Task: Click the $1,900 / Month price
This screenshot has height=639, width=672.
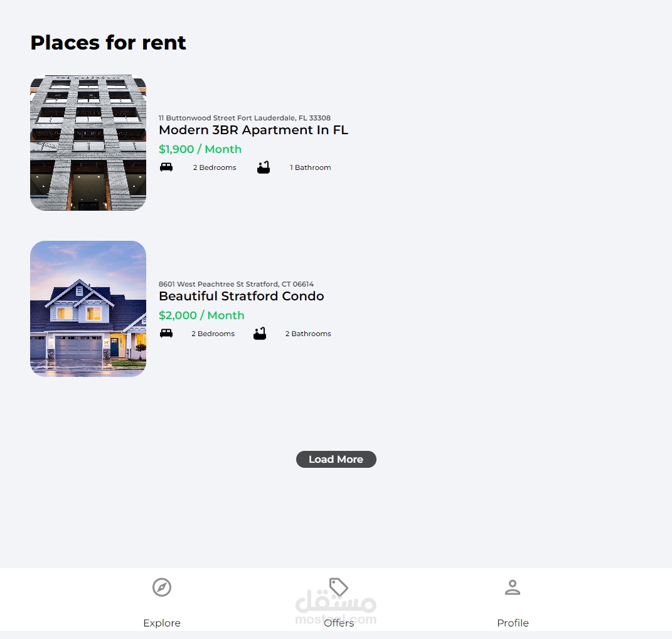Action: point(200,149)
